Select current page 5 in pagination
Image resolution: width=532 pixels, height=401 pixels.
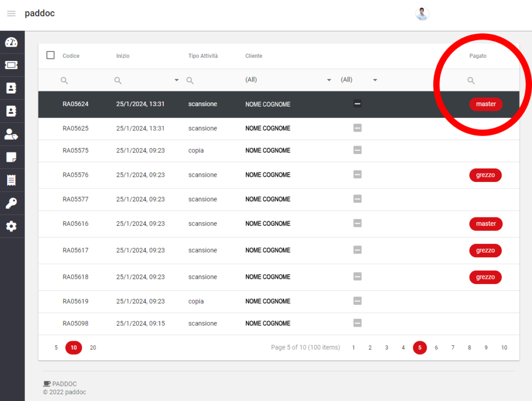pyautogui.click(x=420, y=348)
